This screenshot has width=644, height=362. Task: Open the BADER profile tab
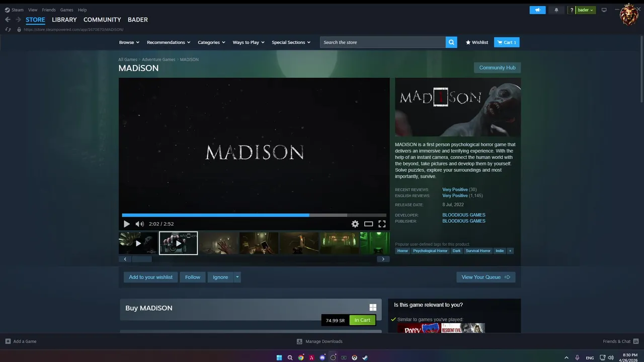point(137,20)
